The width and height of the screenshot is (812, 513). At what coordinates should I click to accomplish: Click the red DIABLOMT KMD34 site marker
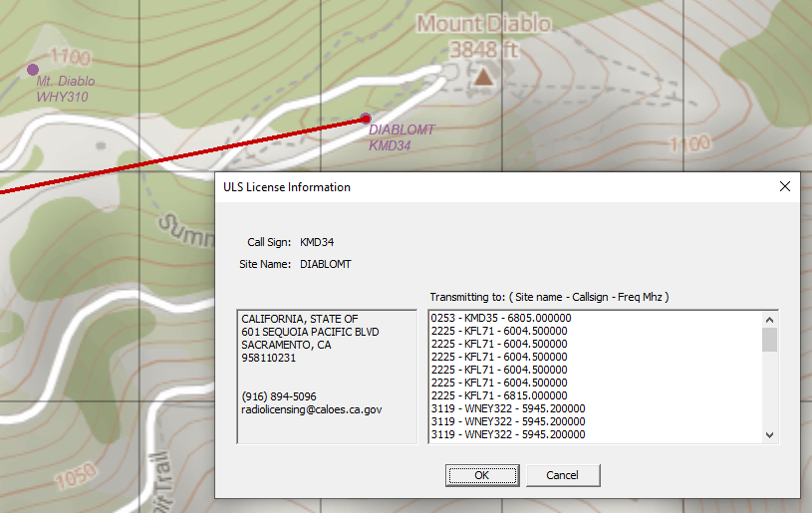(366, 119)
